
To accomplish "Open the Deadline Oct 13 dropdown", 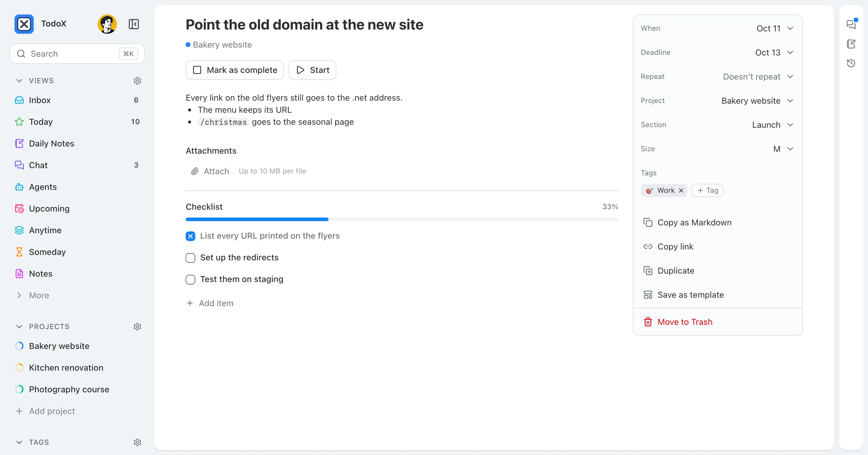I will (x=774, y=52).
